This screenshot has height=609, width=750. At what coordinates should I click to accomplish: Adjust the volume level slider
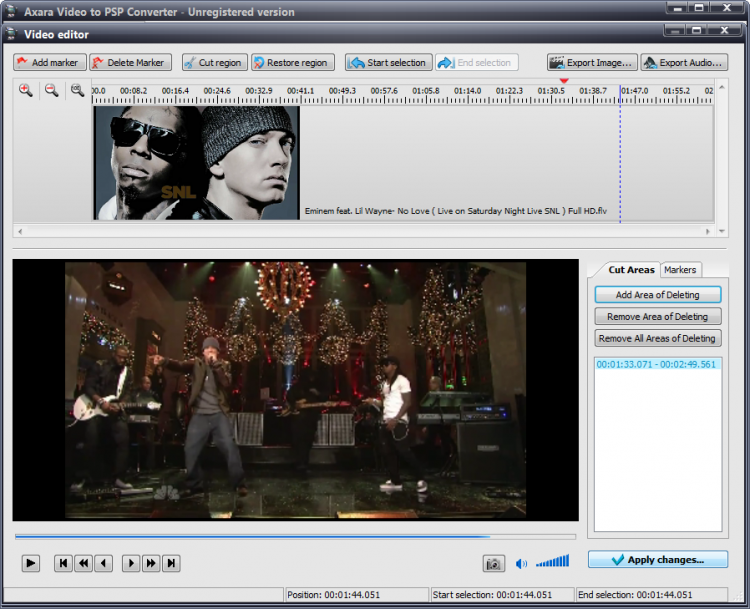pyautogui.click(x=552, y=562)
